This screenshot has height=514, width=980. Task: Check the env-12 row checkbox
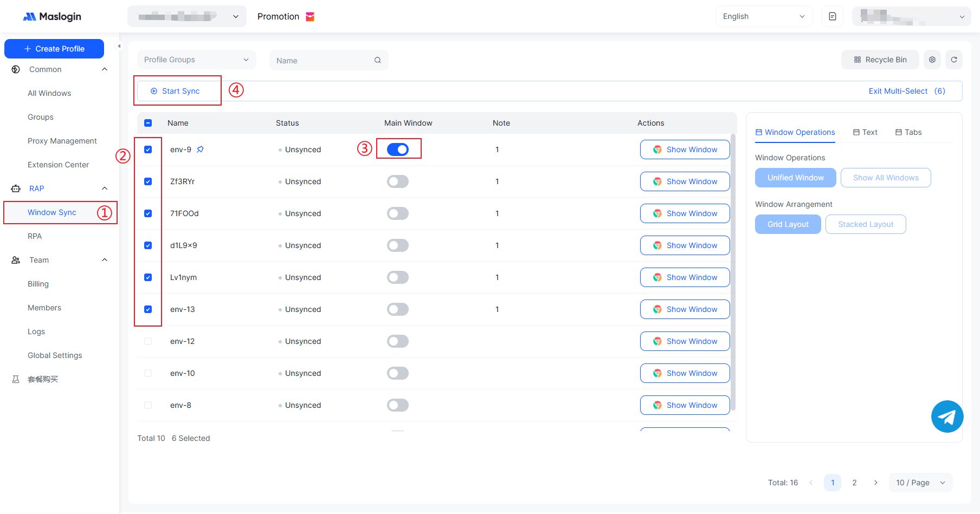click(148, 341)
